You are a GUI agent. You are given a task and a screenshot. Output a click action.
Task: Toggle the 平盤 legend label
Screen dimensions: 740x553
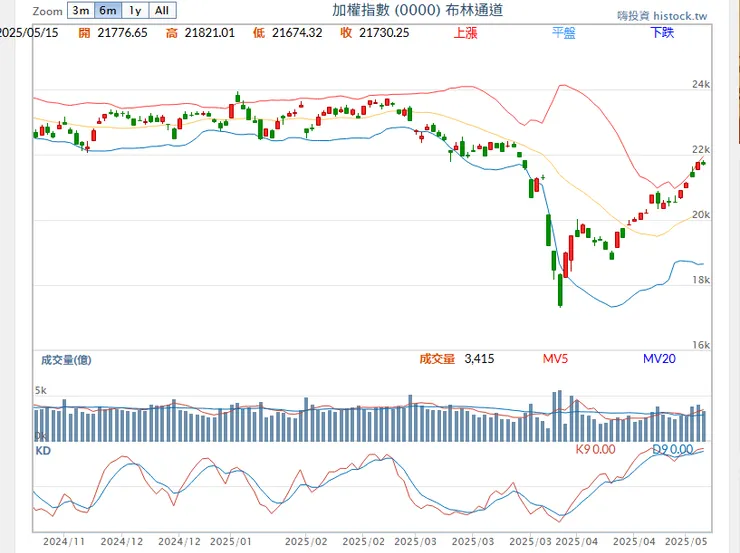click(x=563, y=32)
